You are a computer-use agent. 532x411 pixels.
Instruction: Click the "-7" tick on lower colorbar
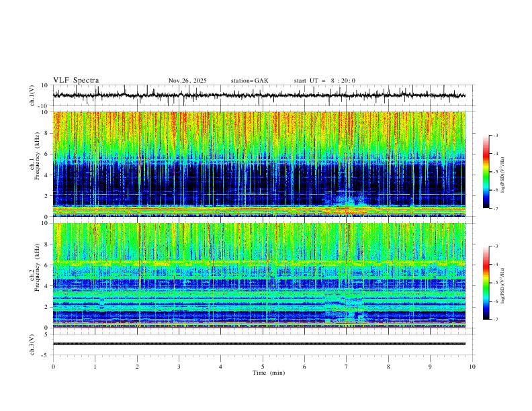click(496, 320)
